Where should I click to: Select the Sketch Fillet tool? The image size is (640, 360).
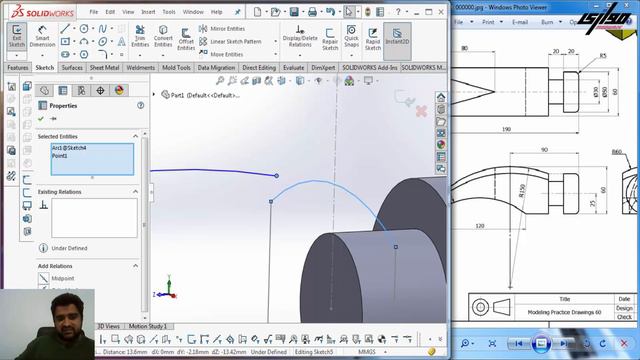tap(102, 54)
